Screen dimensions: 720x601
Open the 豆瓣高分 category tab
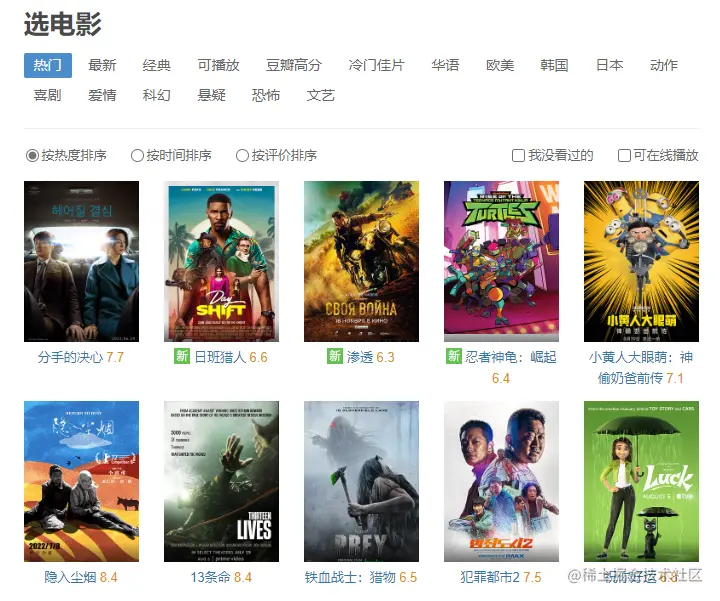tap(294, 65)
